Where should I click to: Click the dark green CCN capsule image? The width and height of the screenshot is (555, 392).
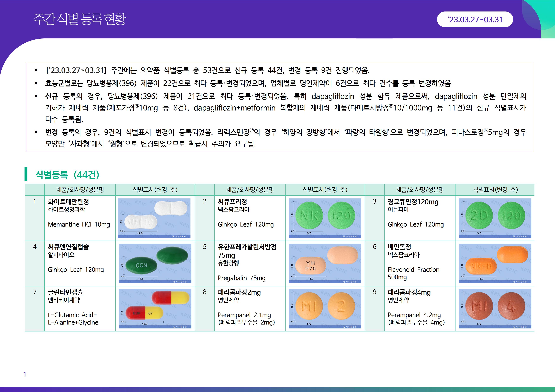click(155, 263)
